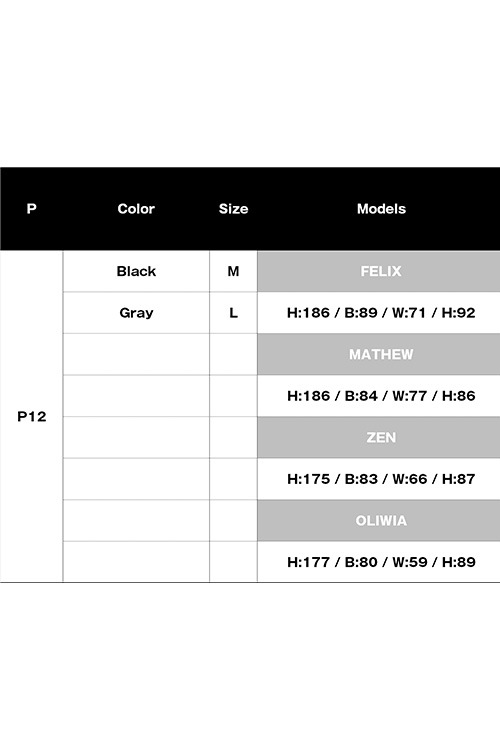Click the FELIX model name
The image size is (500, 750).
(x=381, y=271)
